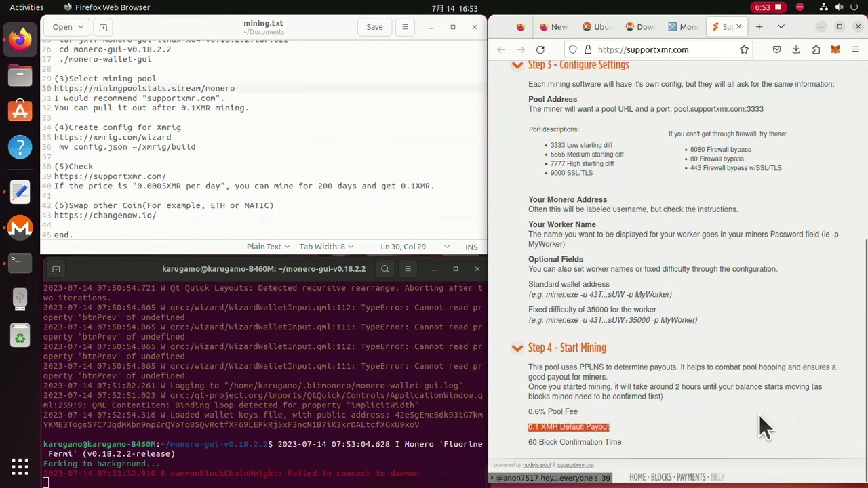
Task: Open the system status menu
Action: pyautogui.click(x=840, y=7)
